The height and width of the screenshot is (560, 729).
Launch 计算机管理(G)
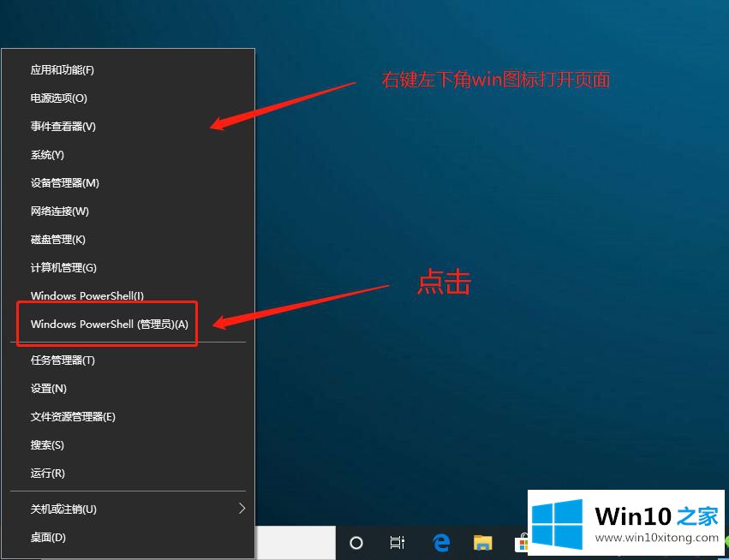pyautogui.click(x=63, y=267)
